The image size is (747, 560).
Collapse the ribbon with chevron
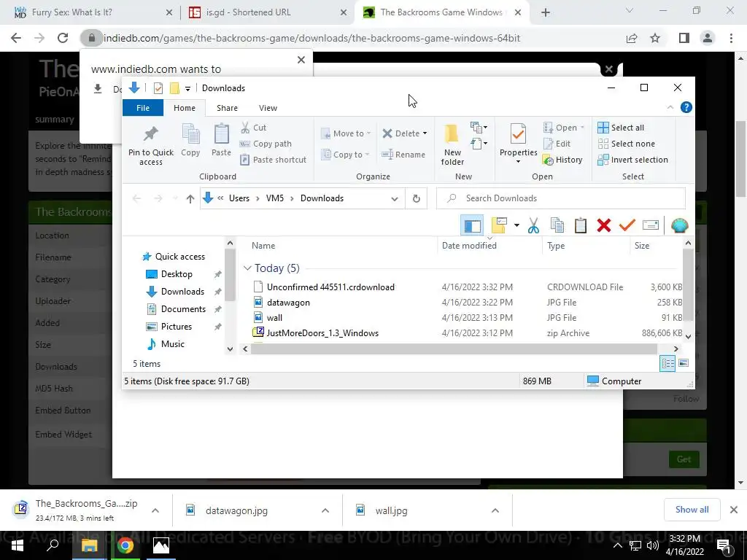point(670,107)
